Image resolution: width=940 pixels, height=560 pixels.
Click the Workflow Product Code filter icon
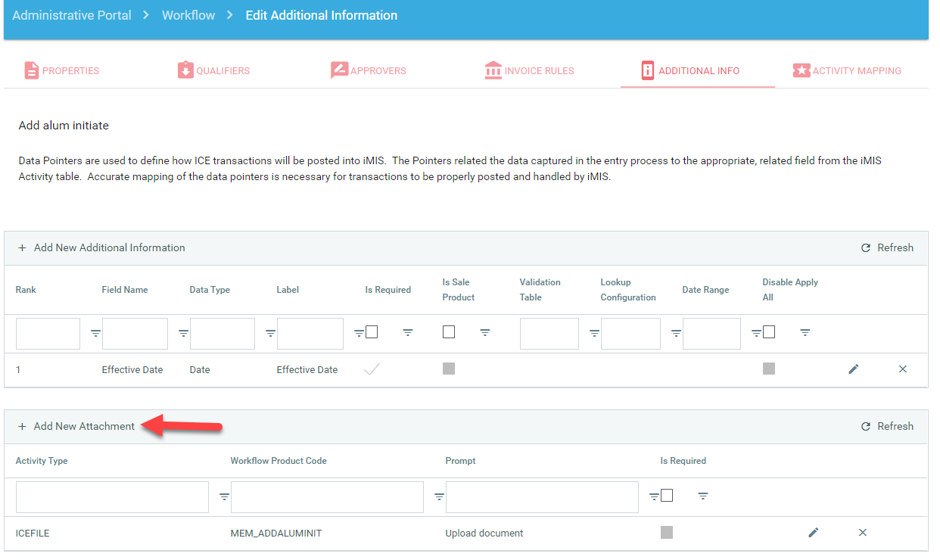point(439,496)
